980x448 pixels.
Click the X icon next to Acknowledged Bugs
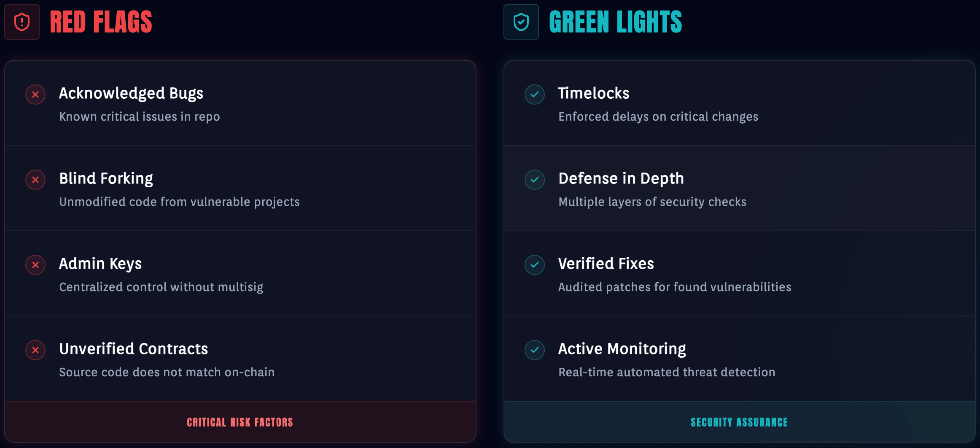click(x=35, y=94)
